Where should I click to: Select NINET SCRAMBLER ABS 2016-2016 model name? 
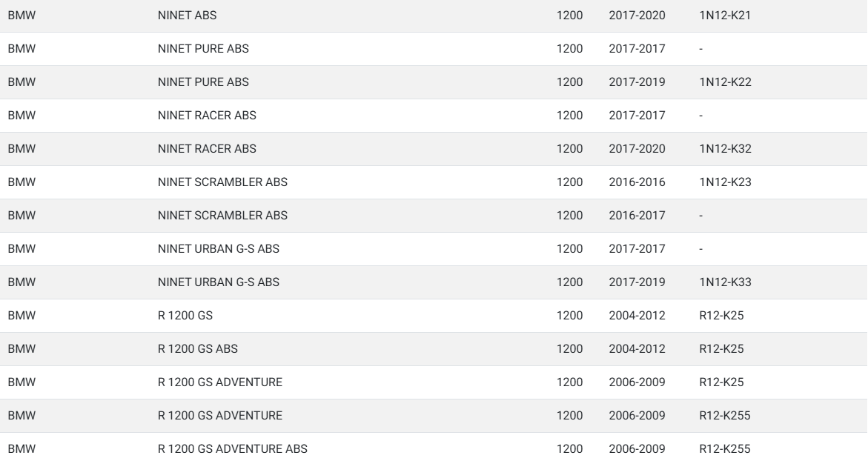222,182
